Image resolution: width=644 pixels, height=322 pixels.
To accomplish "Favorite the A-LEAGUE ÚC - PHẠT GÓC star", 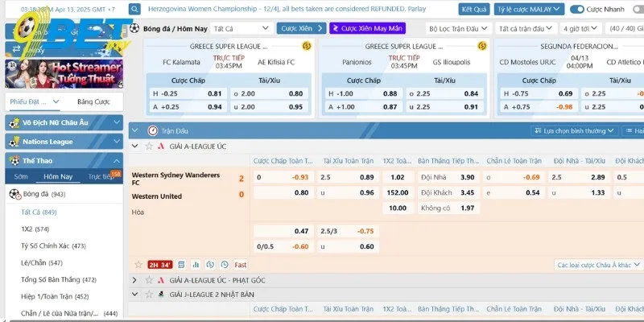I will [149, 280].
